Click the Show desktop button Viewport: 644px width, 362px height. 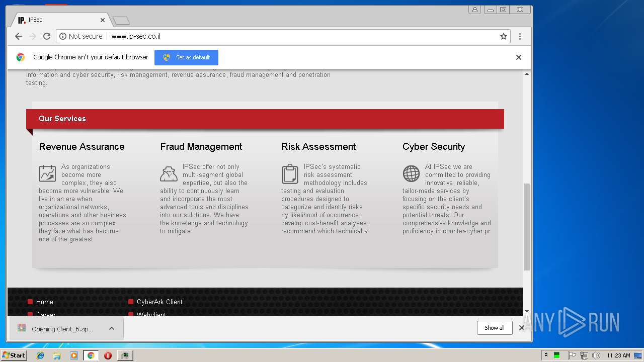(x=638, y=355)
